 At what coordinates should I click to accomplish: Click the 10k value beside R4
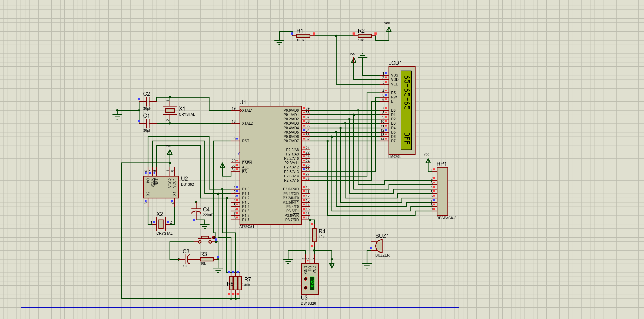321,237
